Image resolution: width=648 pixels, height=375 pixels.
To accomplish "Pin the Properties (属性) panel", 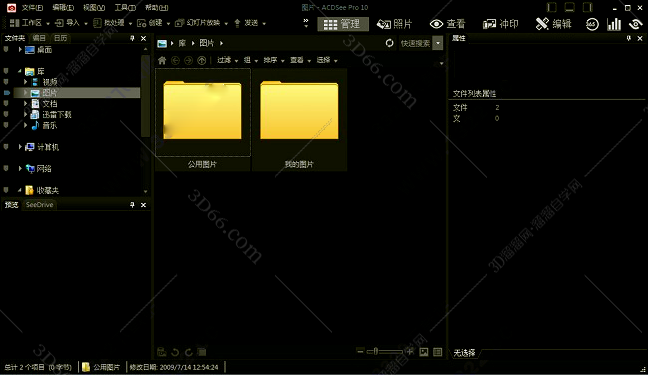I will (x=629, y=38).
